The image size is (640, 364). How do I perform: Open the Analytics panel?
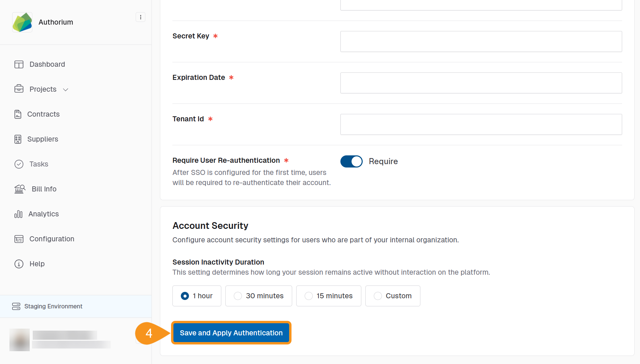pos(44,214)
